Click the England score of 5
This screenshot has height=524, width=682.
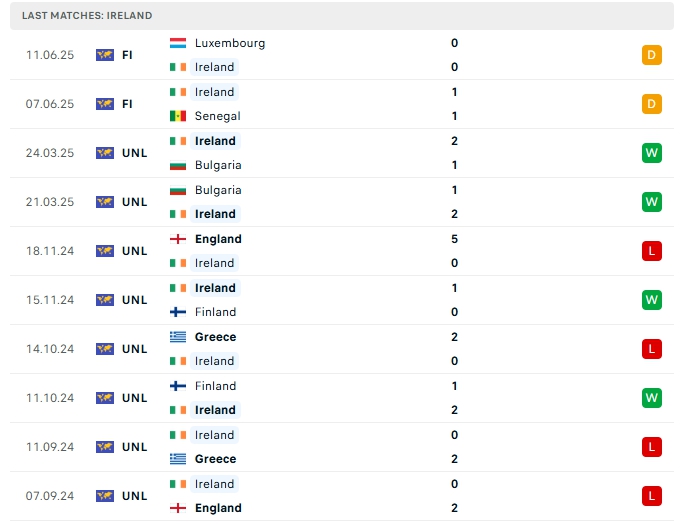click(455, 239)
